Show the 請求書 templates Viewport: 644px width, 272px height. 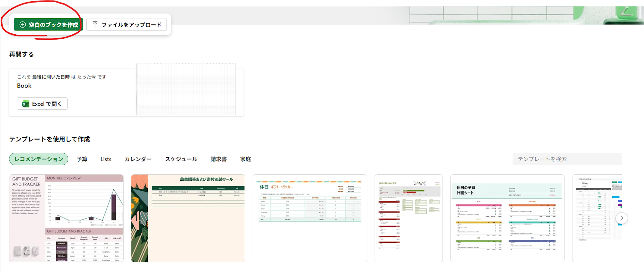tap(219, 159)
